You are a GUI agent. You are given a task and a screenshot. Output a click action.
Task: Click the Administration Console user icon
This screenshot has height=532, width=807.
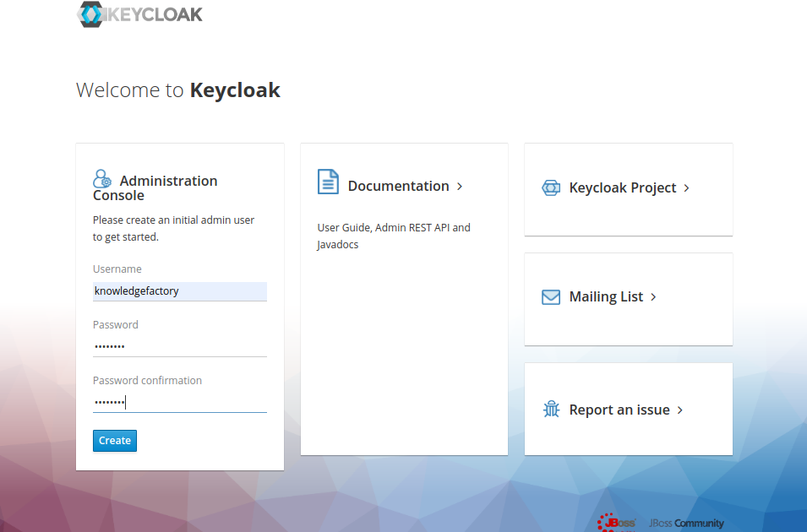pos(101,178)
